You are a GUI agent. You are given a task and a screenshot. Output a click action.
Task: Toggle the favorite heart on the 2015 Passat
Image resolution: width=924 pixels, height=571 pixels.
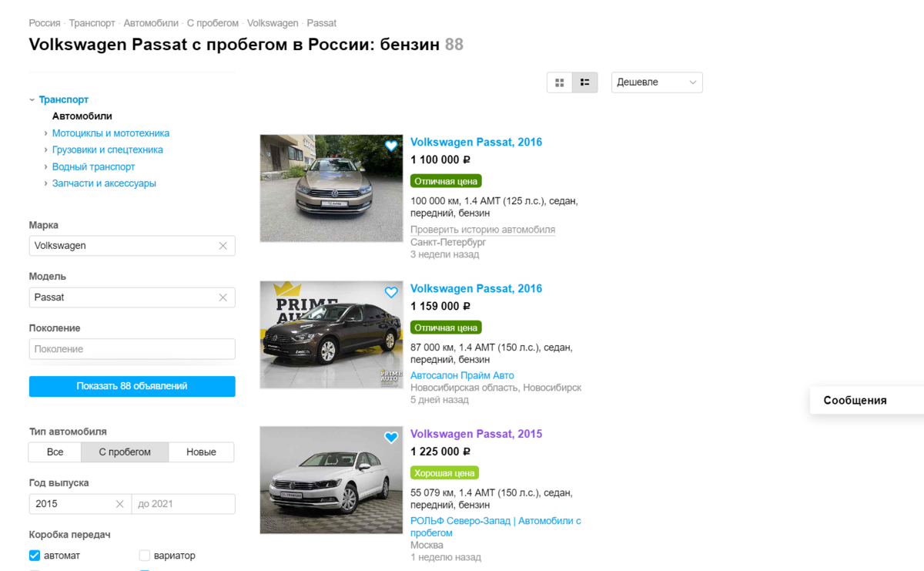(391, 438)
